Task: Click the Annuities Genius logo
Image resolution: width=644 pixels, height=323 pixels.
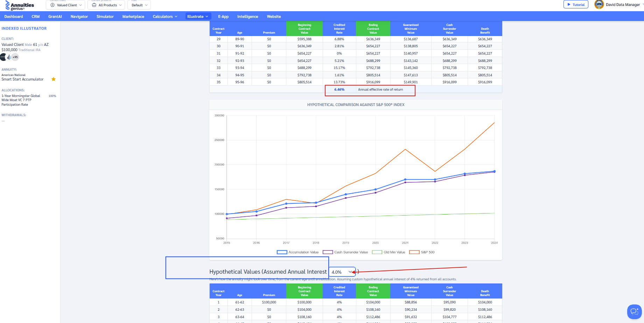Action: pos(20,6)
